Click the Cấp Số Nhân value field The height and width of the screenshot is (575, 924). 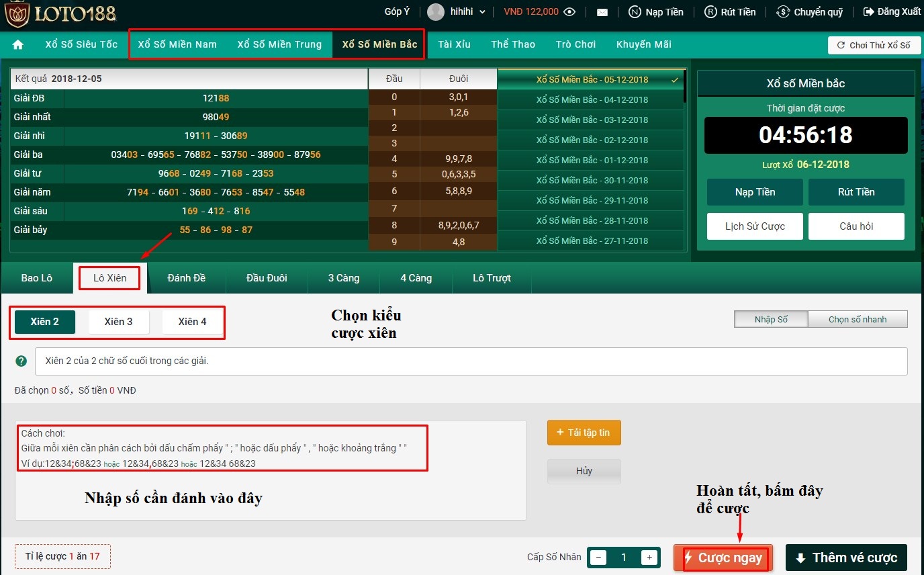[624, 558]
